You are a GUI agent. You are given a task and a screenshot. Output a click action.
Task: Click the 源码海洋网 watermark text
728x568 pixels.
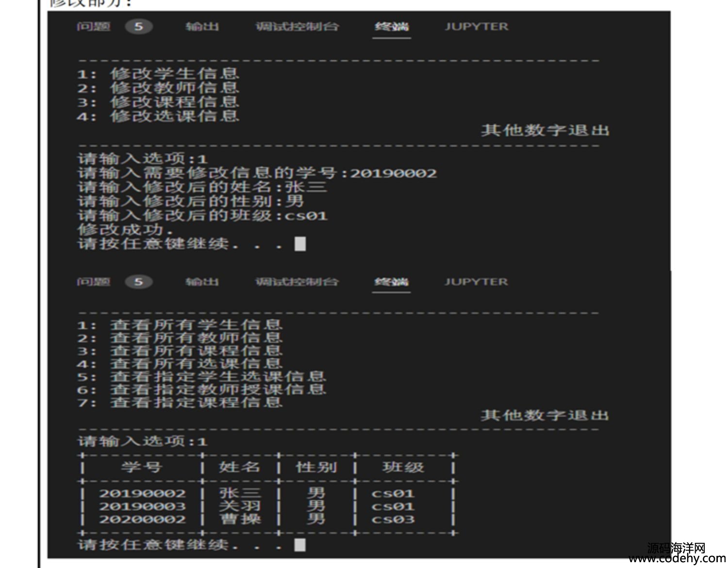tap(676, 548)
